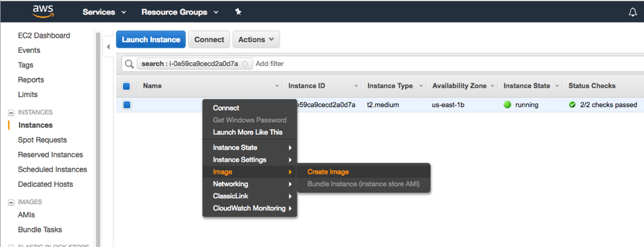Toggle the select-all header checkbox
The height and width of the screenshot is (247, 644).
click(x=127, y=87)
